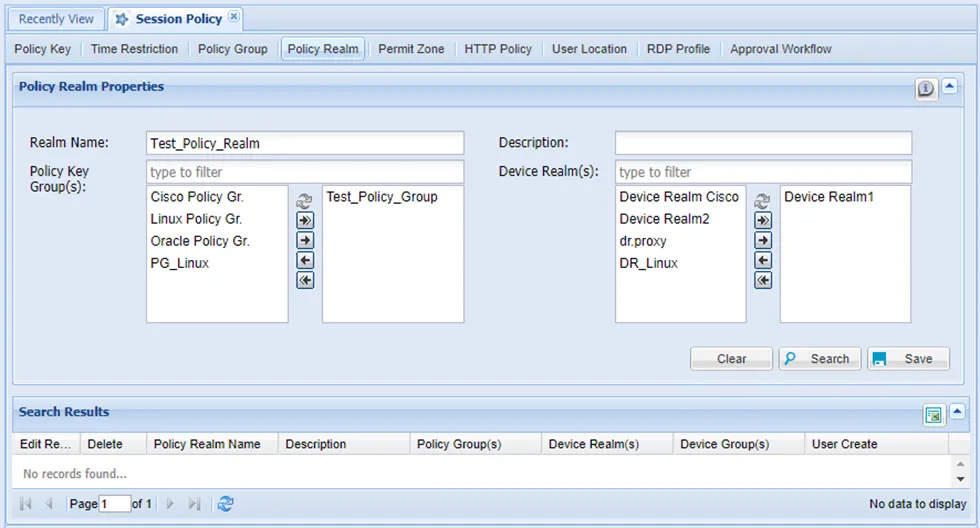Viewport: 980px width, 528px height.
Task: Move all device realms to selected
Action: pyautogui.click(x=763, y=220)
